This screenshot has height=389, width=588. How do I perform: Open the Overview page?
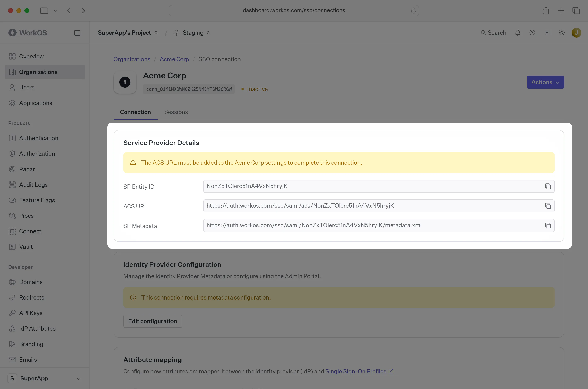click(45, 56)
